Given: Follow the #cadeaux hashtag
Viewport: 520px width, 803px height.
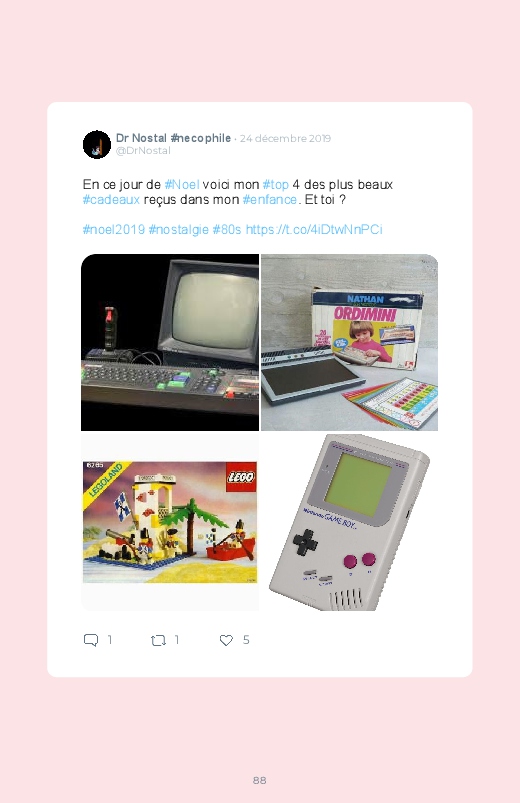Looking at the screenshot, I should [111, 200].
